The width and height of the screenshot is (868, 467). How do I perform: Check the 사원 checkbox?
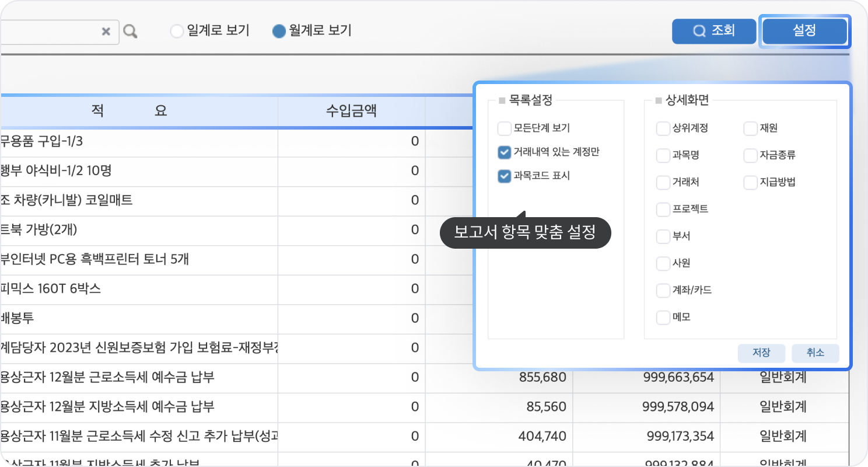tap(663, 263)
